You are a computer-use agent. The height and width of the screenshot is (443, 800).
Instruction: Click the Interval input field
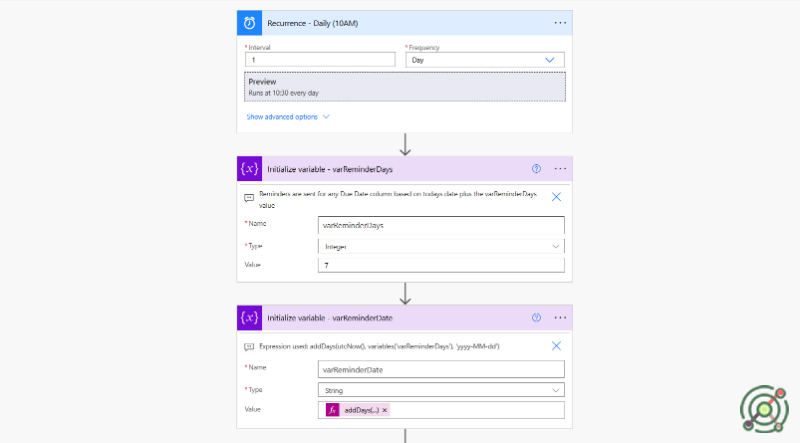coord(319,60)
